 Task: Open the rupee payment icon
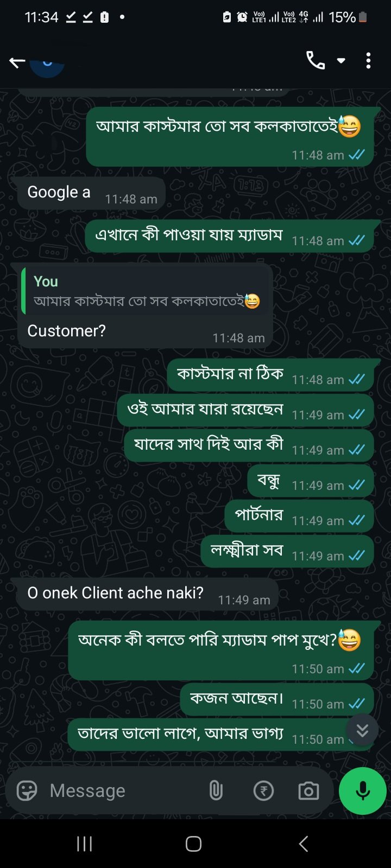coord(263,790)
